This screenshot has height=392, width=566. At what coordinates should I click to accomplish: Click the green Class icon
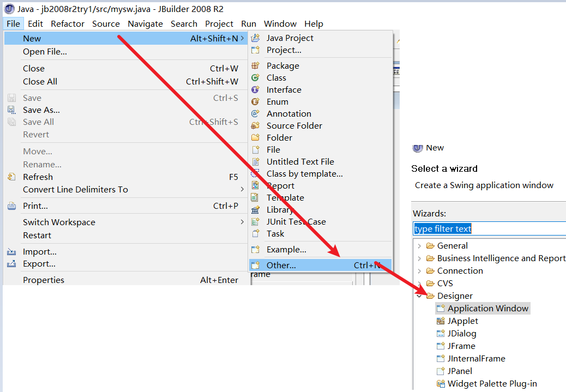tap(256, 77)
